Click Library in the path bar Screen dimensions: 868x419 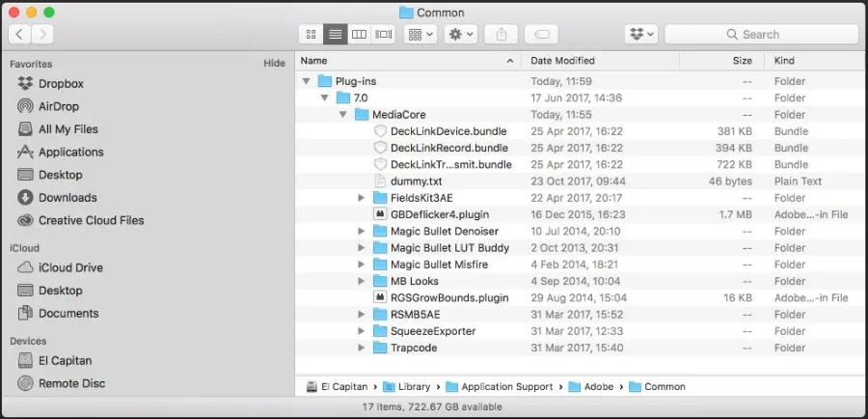407,387
